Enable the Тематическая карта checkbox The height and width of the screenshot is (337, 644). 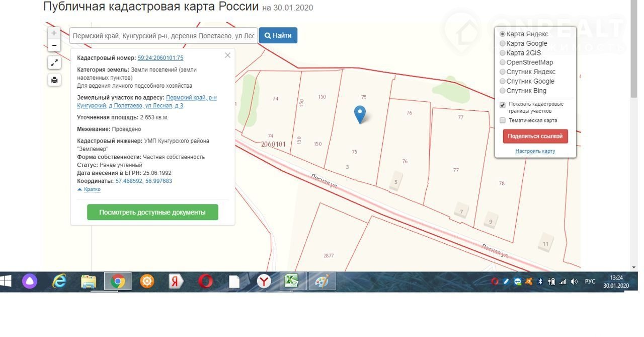coord(503,120)
